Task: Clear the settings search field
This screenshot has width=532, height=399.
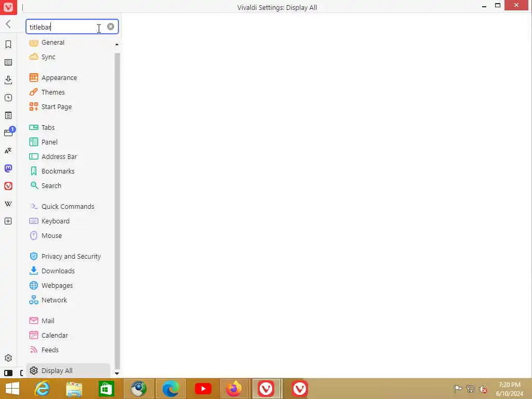Action: (x=111, y=26)
